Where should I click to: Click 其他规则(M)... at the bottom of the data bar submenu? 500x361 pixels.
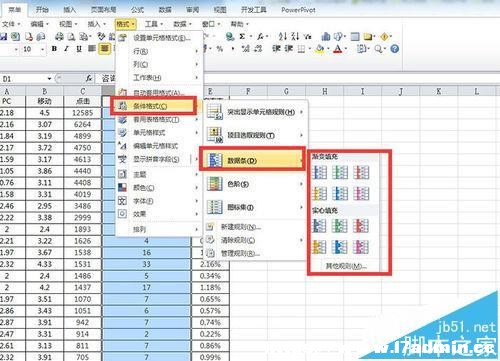point(346,266)
